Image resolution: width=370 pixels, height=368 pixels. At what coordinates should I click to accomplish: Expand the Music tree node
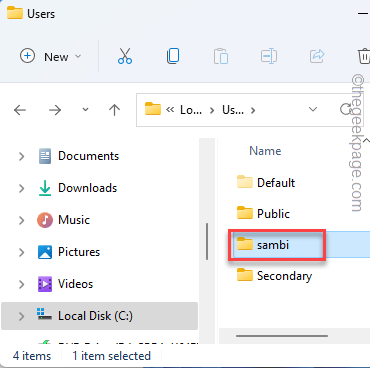(22, 220)
